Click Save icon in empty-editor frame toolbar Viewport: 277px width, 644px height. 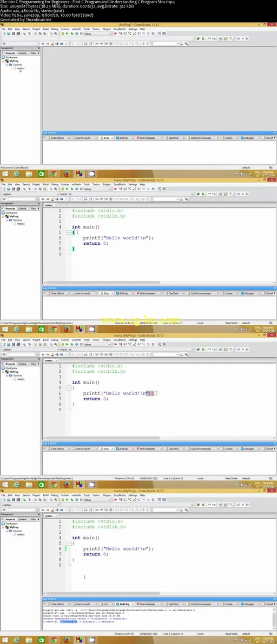tap(12, 33)
